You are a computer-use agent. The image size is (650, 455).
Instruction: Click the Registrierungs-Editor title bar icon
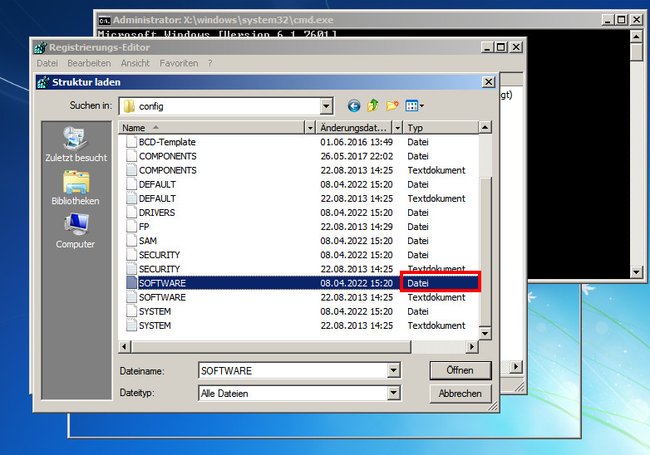coord(40,48)
